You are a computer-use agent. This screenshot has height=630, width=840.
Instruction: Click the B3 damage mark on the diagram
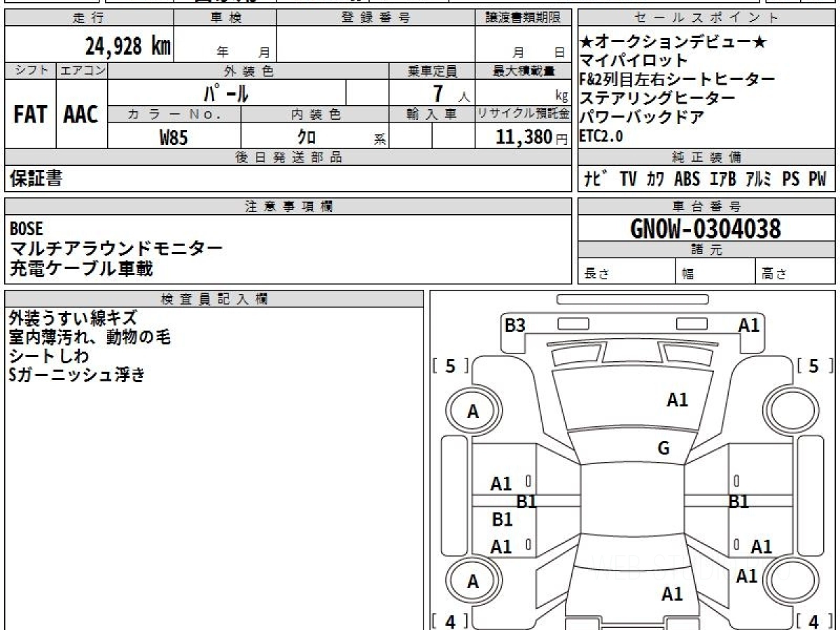[x=515, y=325]
